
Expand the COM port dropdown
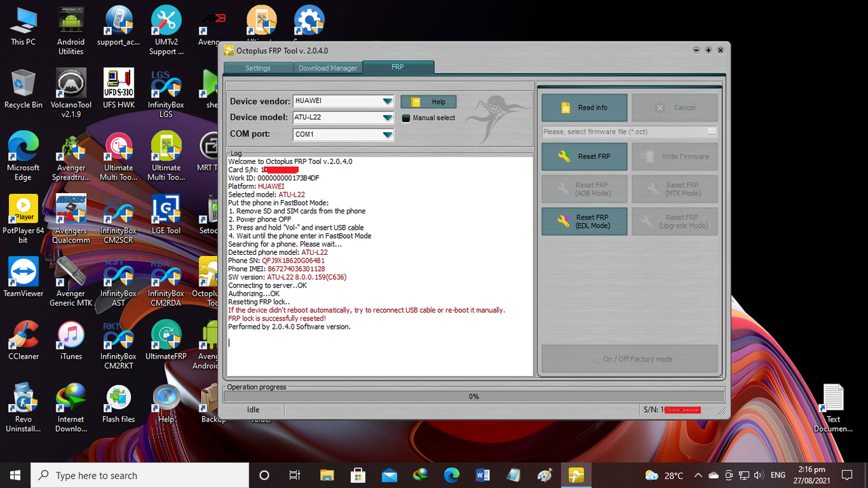tap(387, 134)
